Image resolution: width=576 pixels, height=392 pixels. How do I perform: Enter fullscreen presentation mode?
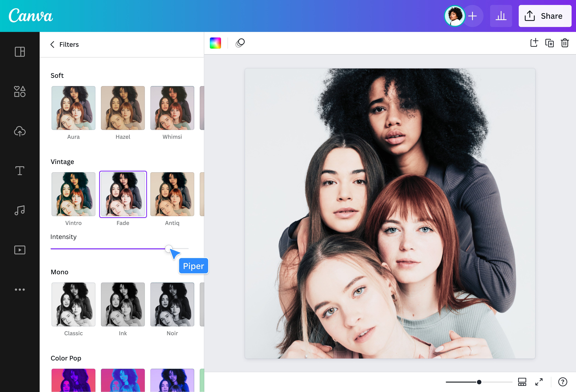[539, 382]
